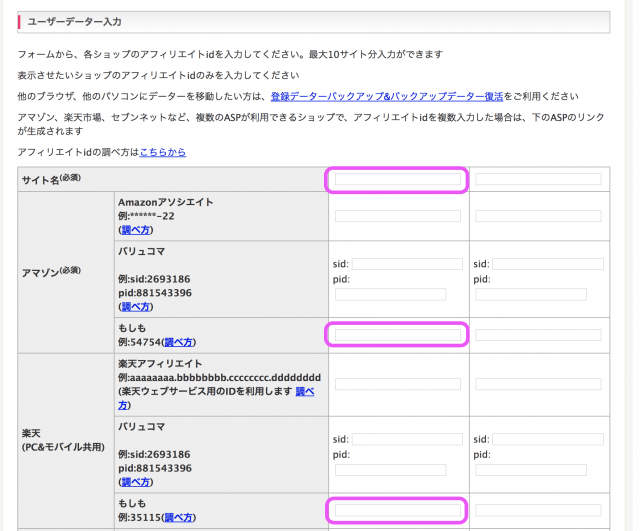The image size is (640, 531).
Task: Click first-column Amazonアソシエイト input field
Action: coord(398,216)
